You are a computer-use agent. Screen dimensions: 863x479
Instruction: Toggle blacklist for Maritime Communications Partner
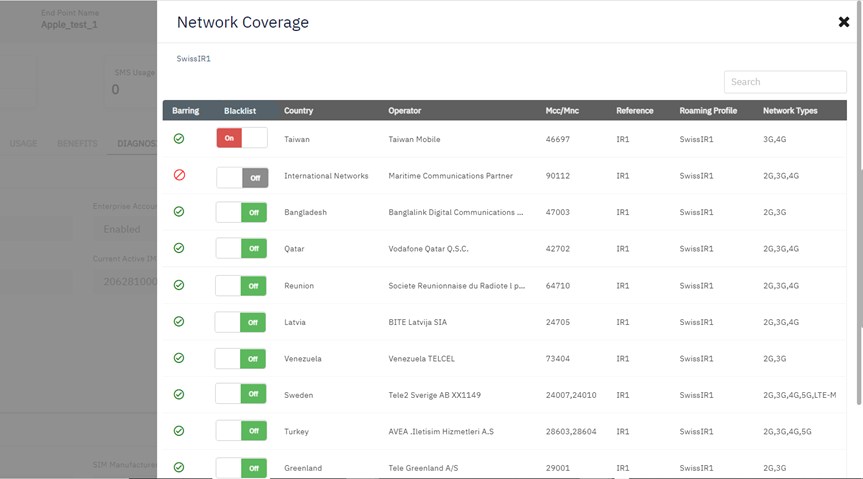241,177
